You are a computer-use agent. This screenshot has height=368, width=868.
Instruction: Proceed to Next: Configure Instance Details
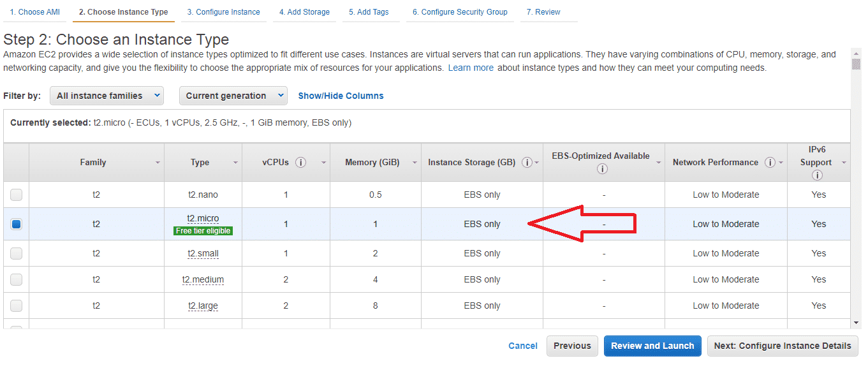click(783, 346)
